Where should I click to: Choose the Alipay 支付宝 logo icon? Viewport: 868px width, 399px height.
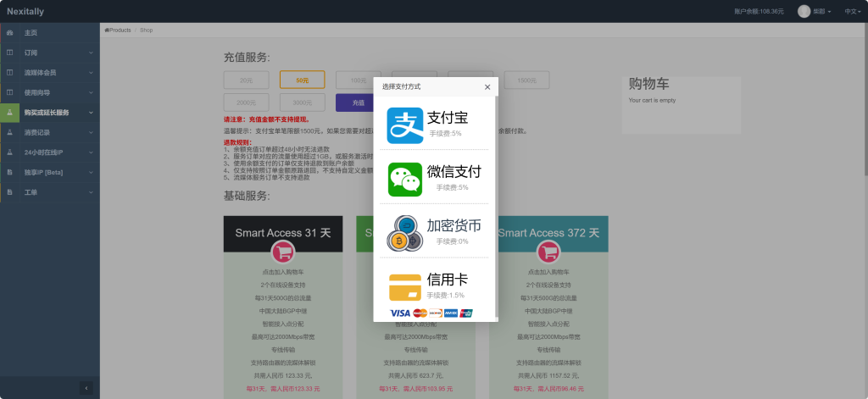click(x=404, y=125)
